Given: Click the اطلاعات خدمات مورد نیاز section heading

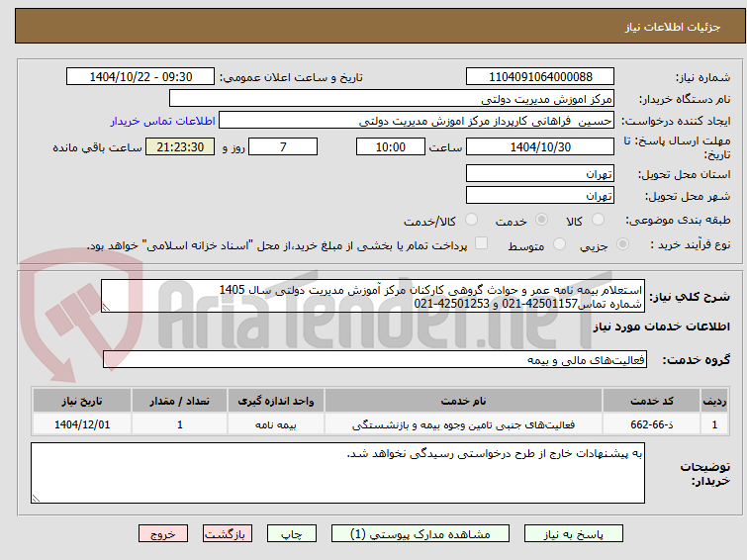Looking at the screenshot, I should click(x=661, y=327).
